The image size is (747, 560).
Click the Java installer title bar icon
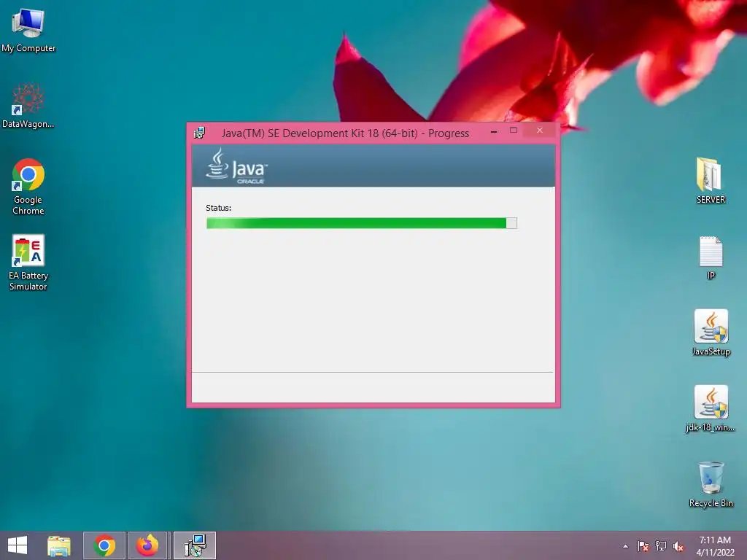[199, 133]
